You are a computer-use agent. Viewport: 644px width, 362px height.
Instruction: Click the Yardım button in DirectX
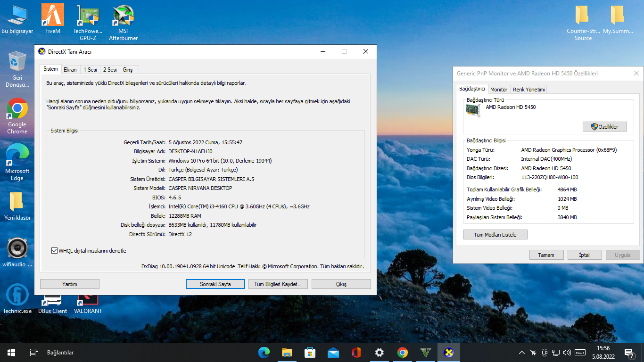click(x=70, y=284)
